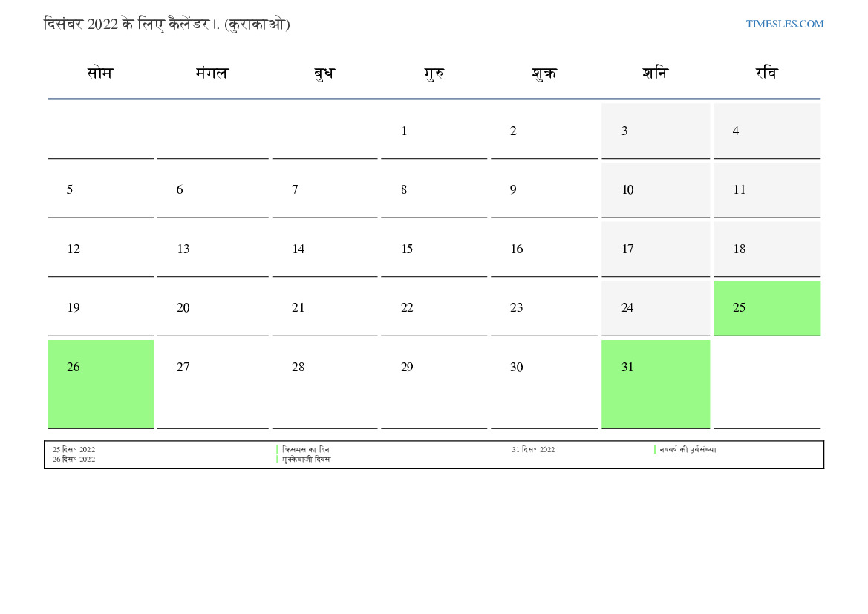Select the मंगल weekday header

212,73
